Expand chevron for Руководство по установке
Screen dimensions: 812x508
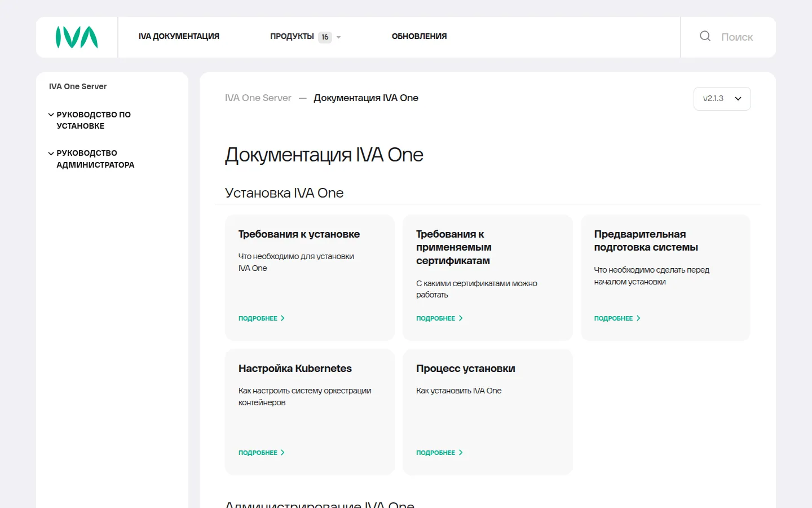51,115
